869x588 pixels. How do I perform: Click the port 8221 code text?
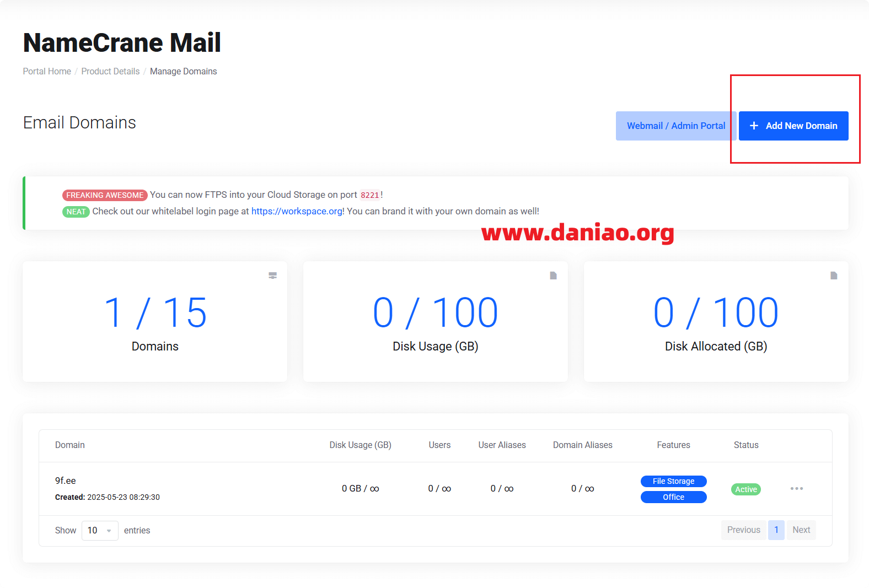(370, 195)
